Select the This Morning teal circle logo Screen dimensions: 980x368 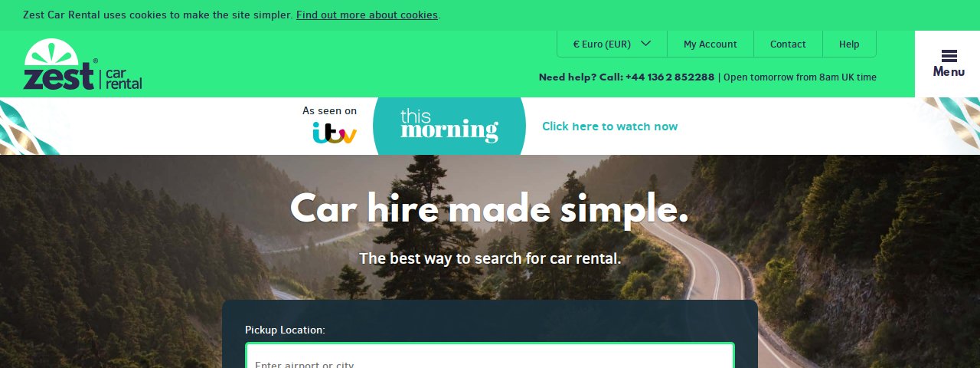point(449,126)
